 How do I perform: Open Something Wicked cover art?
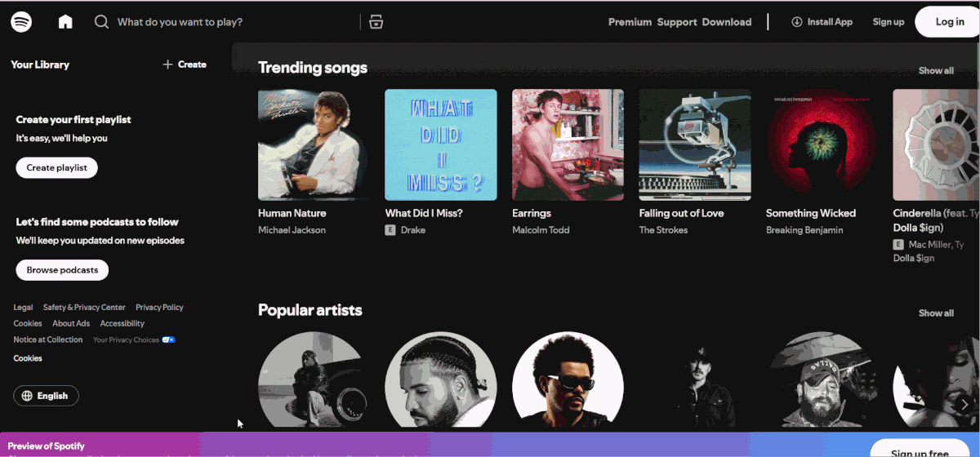click(x=822, y=144)
